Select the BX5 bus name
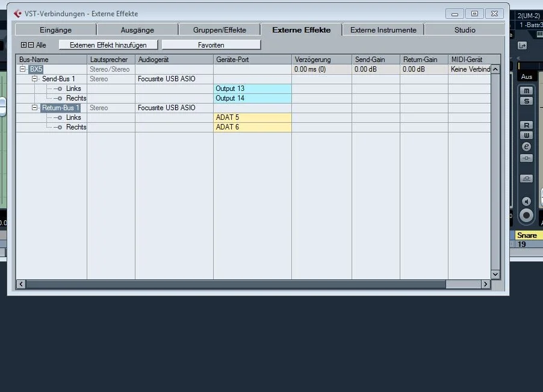Screen dimensions: 543x392 click(36, 69)
